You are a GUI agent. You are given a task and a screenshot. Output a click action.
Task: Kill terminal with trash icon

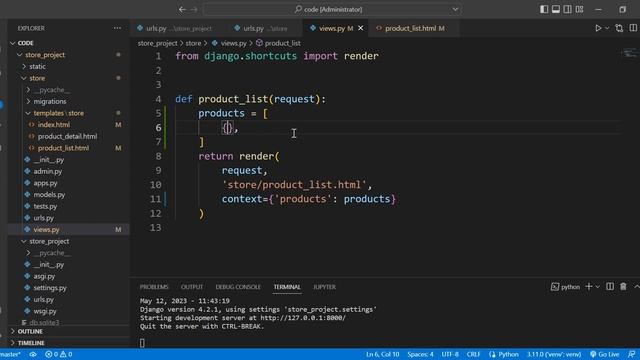coord(623,287)
